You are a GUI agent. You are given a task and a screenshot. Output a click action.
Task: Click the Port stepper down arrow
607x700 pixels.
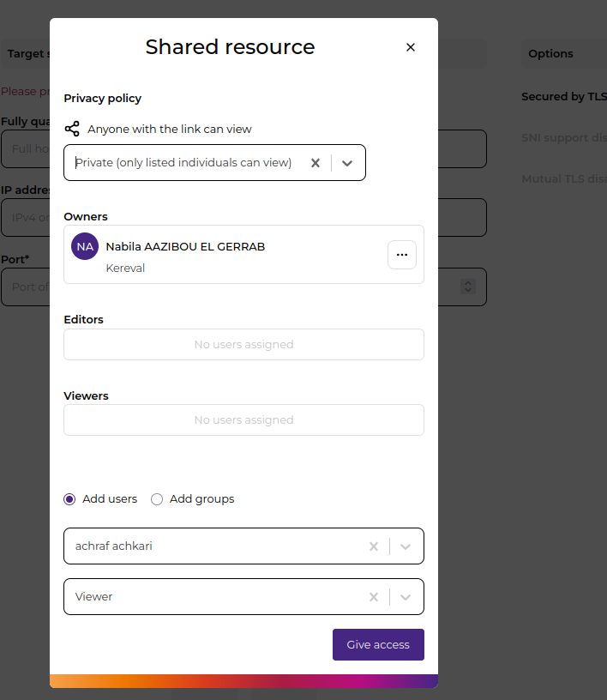tap(467, 292)
